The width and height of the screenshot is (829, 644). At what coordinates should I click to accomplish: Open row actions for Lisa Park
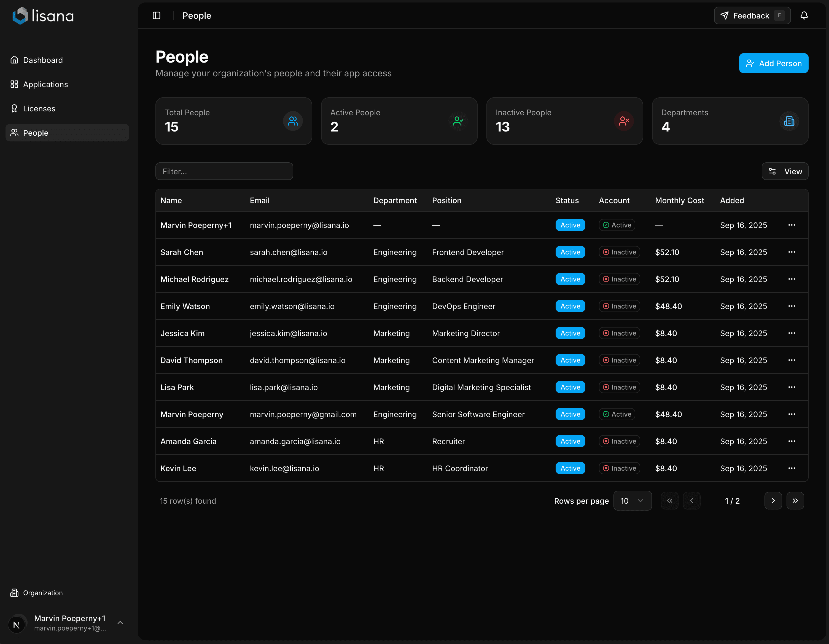point(792,387)
